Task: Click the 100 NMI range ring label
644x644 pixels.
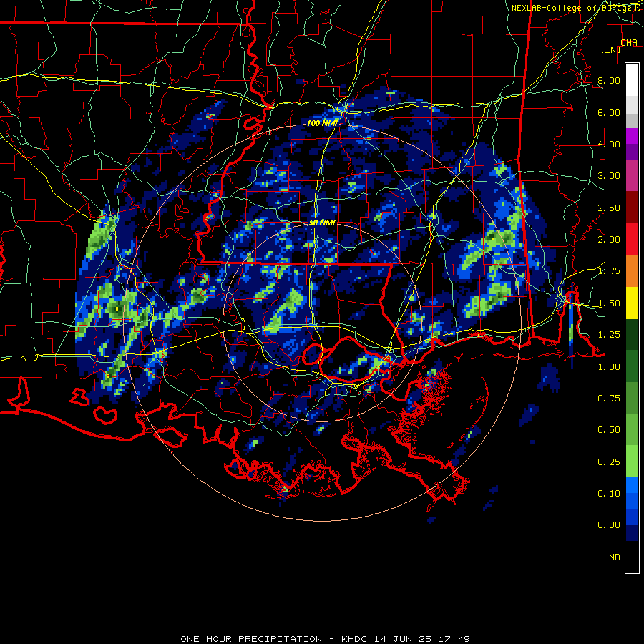Action: [321, 123]
